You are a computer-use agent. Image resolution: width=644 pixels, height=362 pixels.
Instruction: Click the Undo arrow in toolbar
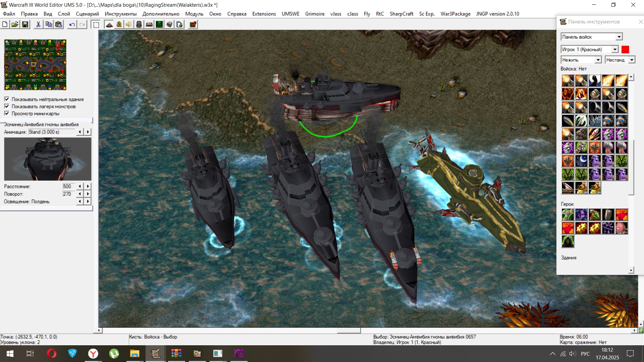(x=72, y=24)
